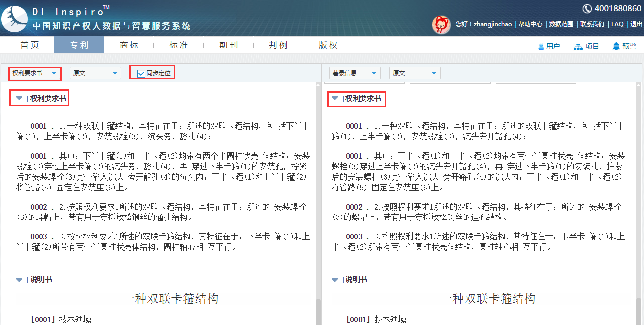
Task: Open the 预警 alert bell icon
Action: pos(616,46)
